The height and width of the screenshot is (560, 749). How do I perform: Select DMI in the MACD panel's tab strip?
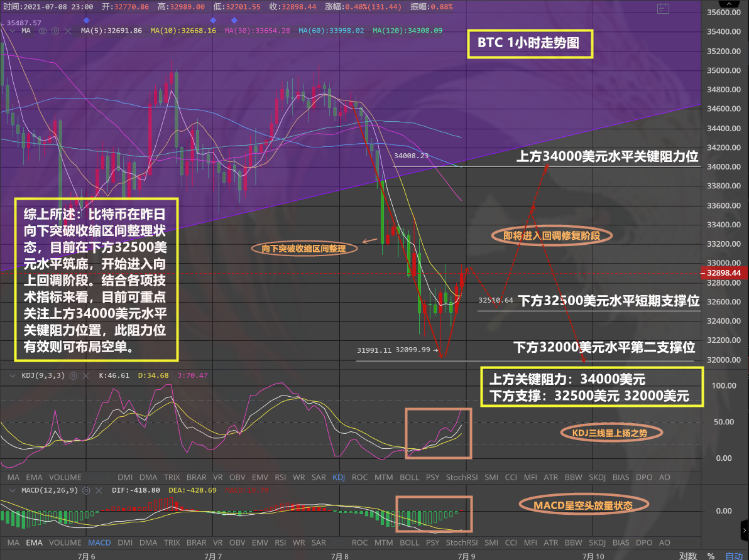coord(125,543)
